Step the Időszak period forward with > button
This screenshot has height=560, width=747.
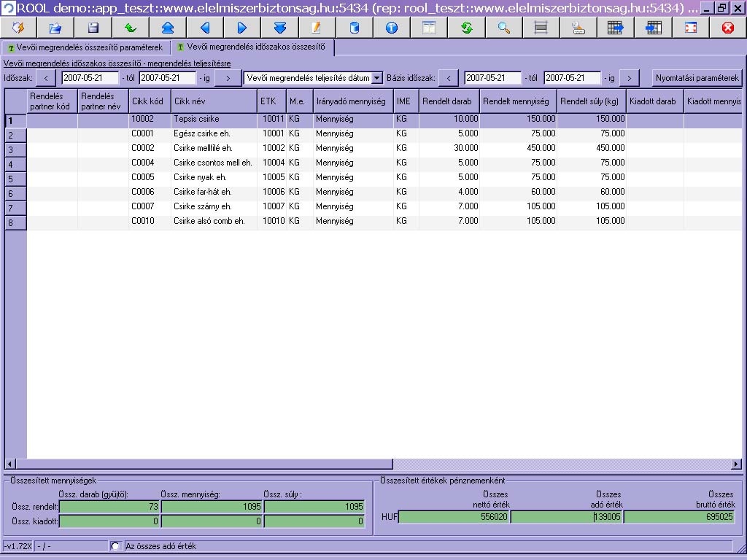click(228, 78)
